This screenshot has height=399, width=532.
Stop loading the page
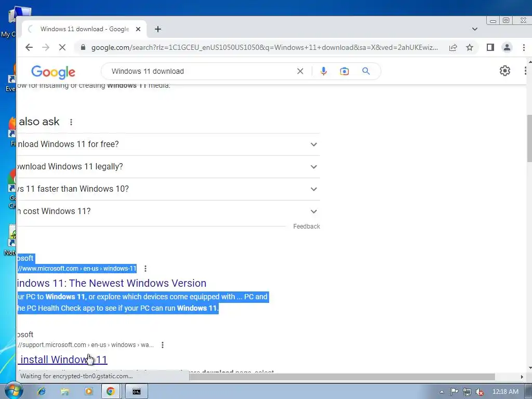62,47
